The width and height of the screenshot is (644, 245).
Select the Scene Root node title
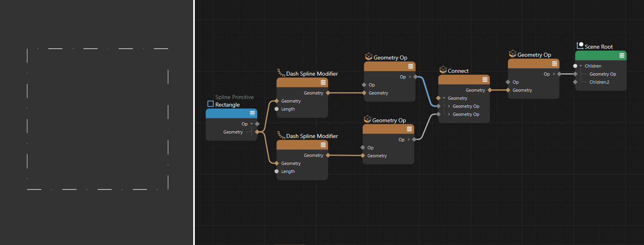(x=599, y=47)
